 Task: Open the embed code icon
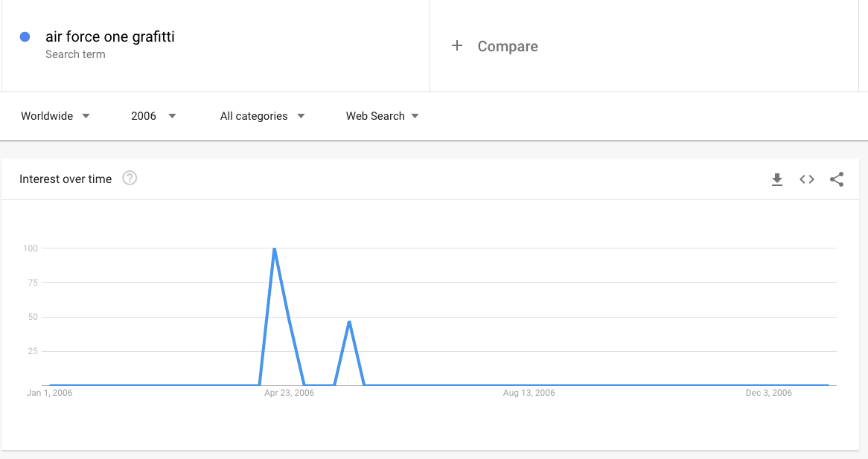pyautogui.click(x=806, y=179)
